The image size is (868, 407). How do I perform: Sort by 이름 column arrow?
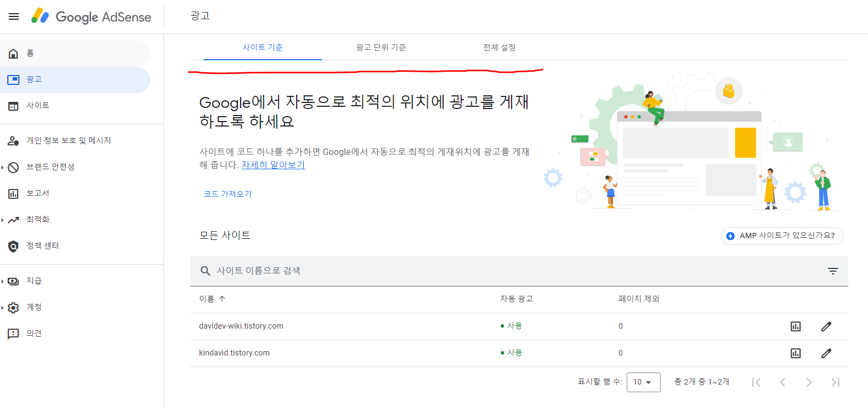point(222,299)
